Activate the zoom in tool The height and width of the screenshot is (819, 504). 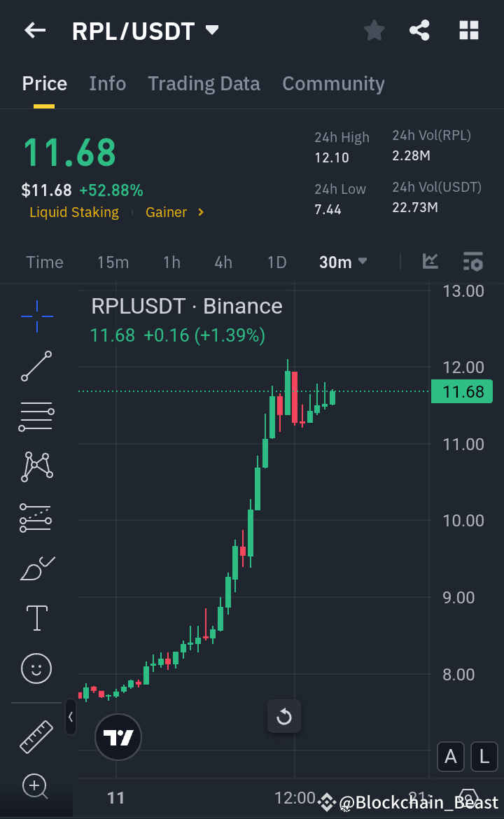point(35,785)
